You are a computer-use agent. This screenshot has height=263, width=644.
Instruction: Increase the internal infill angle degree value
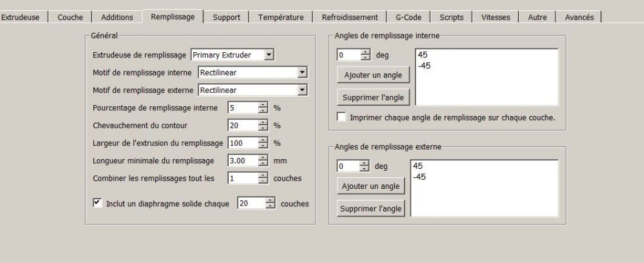[365, 52]
